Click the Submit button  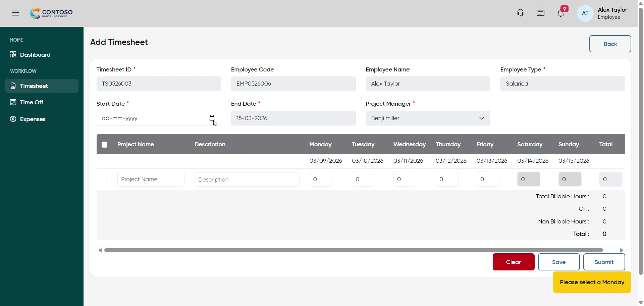(604, 262)
